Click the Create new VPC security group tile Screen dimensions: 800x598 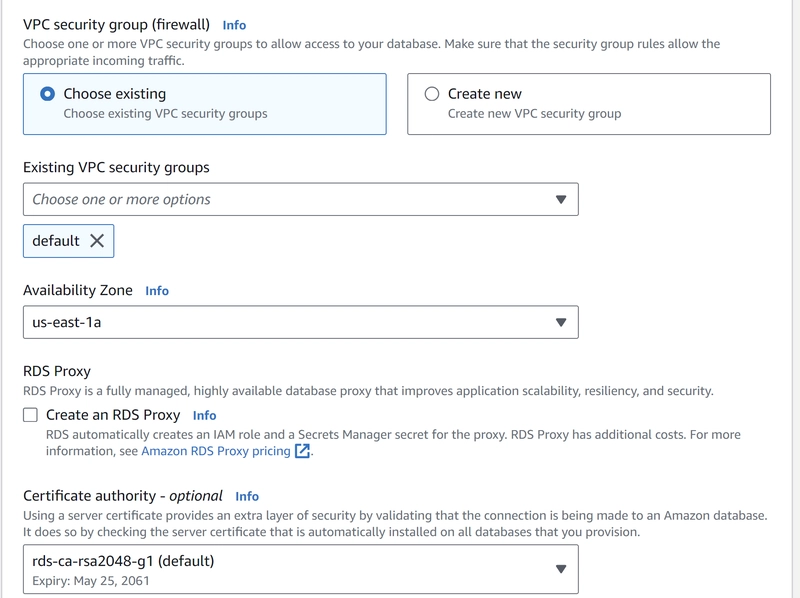[x=589, y=104]
